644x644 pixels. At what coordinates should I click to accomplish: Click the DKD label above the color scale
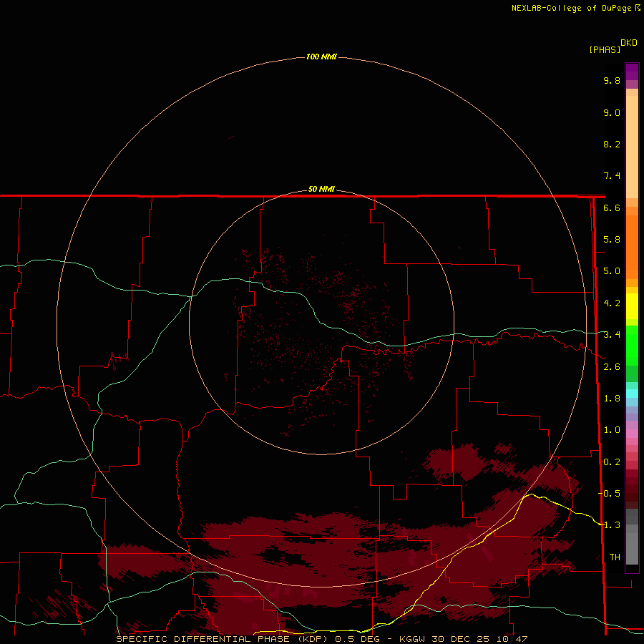pos(629,43)
